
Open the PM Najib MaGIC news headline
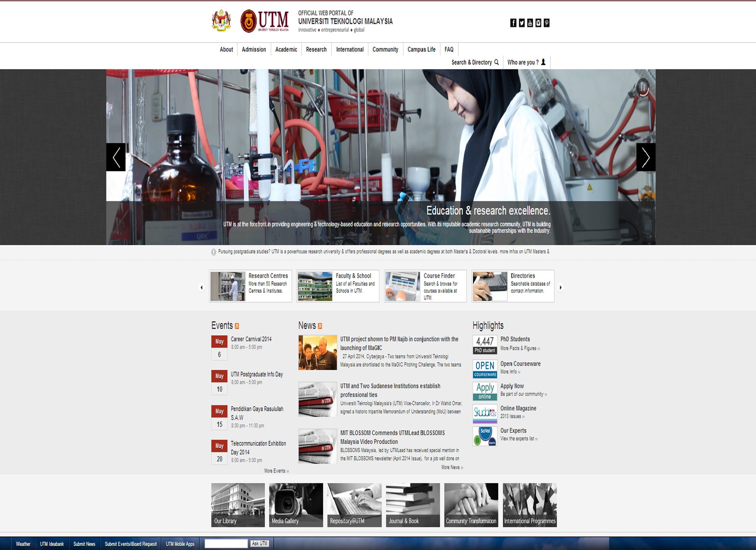[399, 343]
